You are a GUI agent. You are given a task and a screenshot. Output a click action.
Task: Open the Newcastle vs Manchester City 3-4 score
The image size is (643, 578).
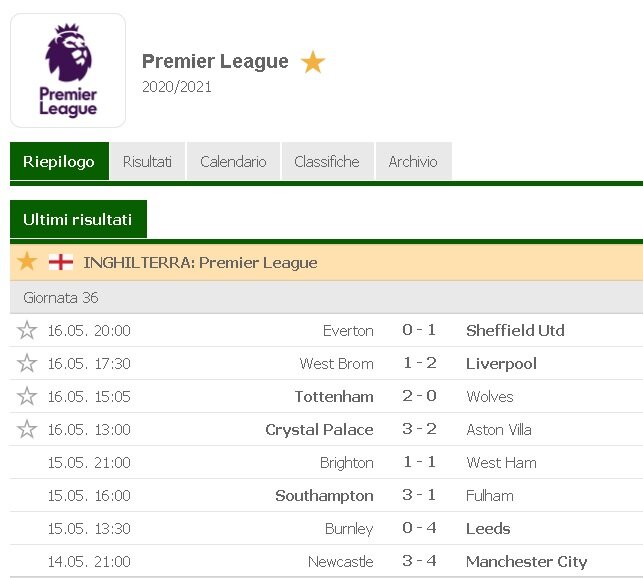point(419,561)
